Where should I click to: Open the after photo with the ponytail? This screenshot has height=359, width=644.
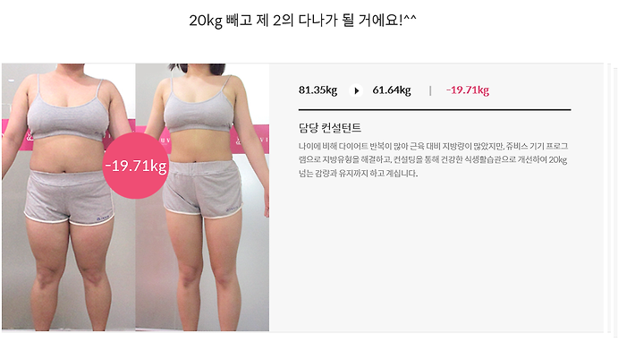point(202,197)
